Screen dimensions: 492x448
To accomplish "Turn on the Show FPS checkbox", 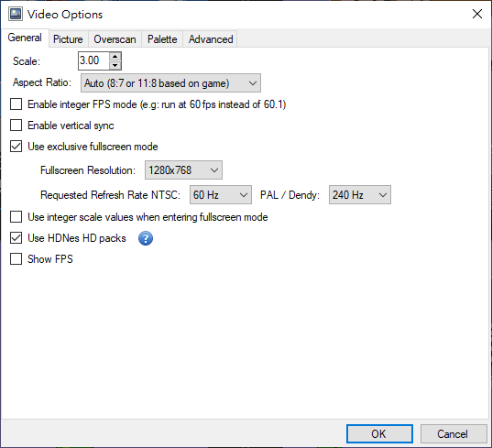I will 16,259.
